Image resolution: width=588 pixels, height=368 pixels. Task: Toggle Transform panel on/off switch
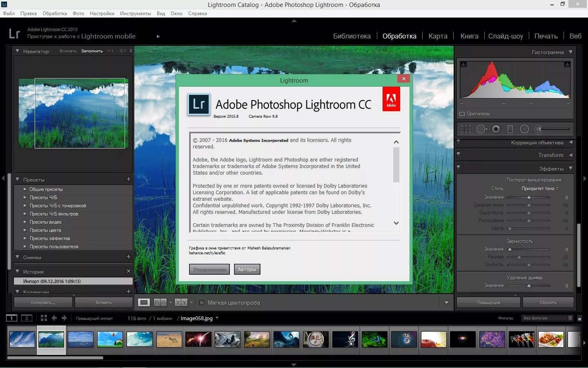(x=458, y=155)
